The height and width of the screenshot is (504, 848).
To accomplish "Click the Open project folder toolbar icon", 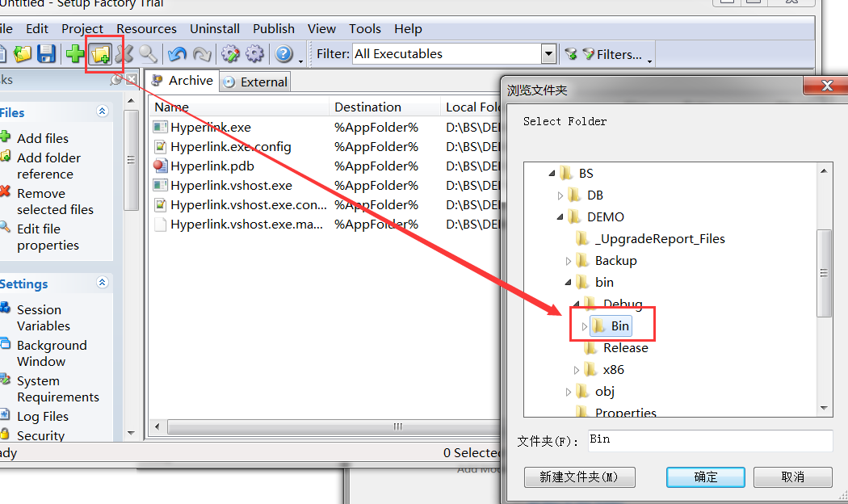I will [23, 53].
